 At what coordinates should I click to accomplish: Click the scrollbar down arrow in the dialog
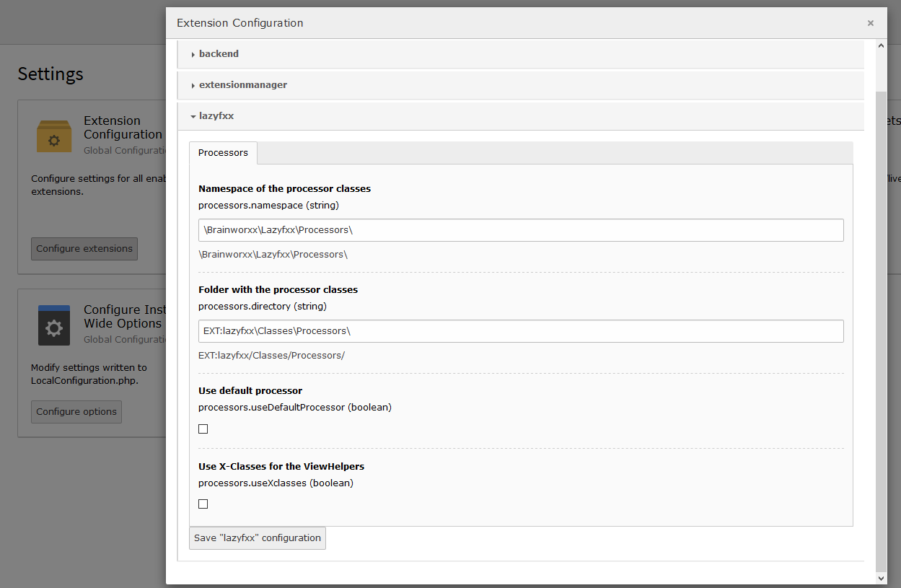[x=881, y=579]
